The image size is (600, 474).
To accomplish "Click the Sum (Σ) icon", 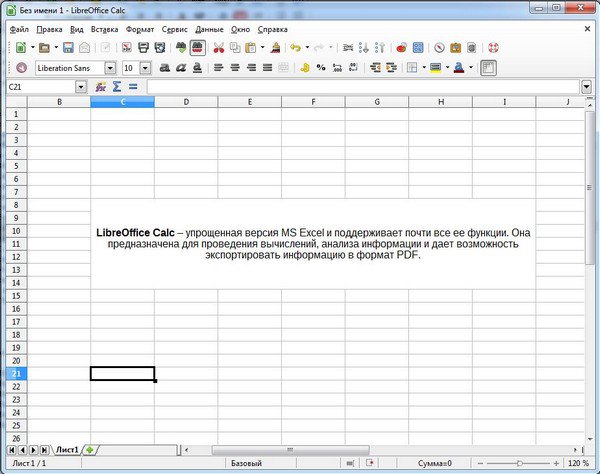I will point(116,87).
